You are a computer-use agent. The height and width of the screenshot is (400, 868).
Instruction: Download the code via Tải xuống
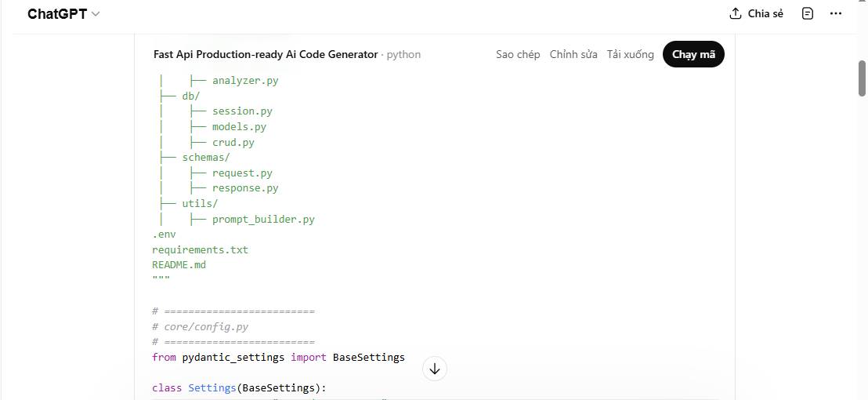point(630,54)
